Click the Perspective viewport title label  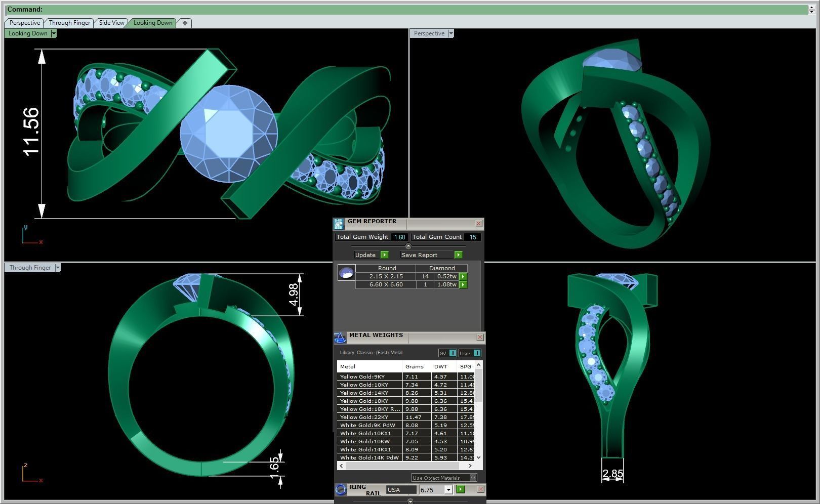(429, 33)
